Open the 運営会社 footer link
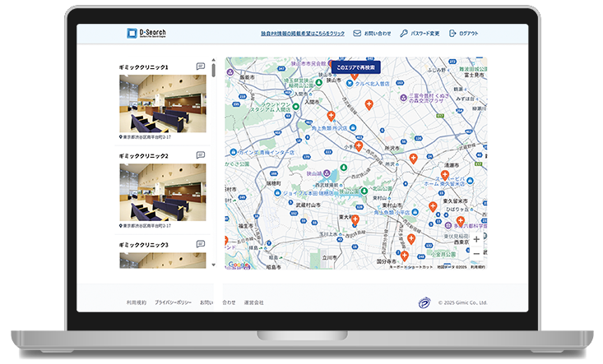603x364 pixels. click(x=253, y=302)
